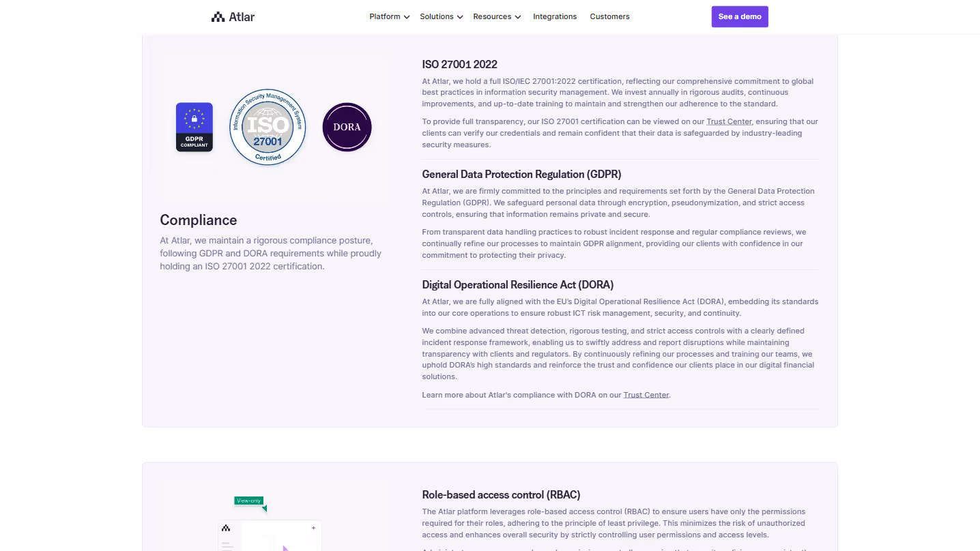Click the See a demo button
This screenshot has width=980, height=551.
(x=740, y=16)
